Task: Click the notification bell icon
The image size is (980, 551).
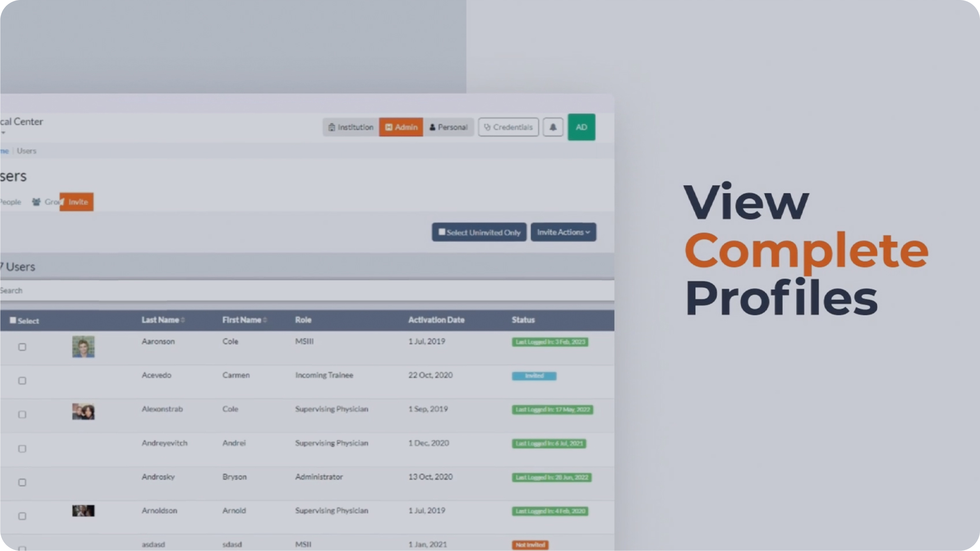Action: (x=553, y=127)
